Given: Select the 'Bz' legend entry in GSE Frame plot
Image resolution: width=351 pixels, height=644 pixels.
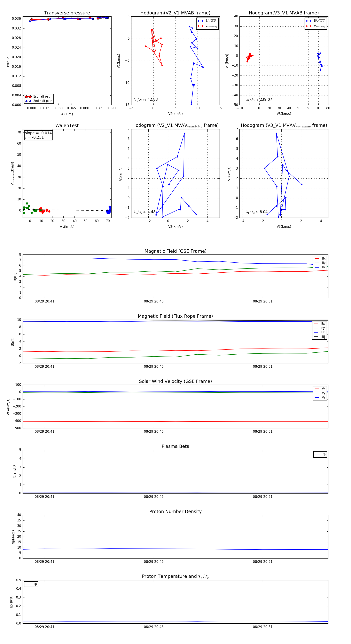Looking at the screenshot, I should 320,267.
